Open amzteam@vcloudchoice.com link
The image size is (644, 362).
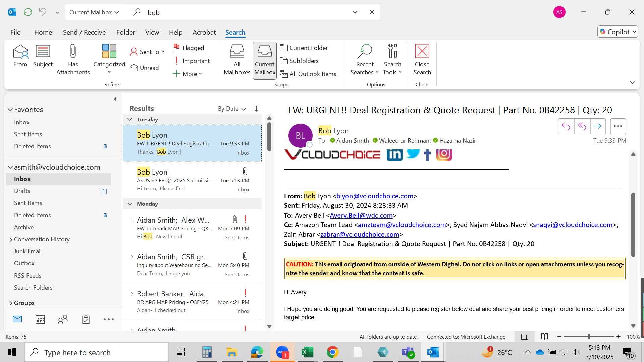tap(402, 225)
